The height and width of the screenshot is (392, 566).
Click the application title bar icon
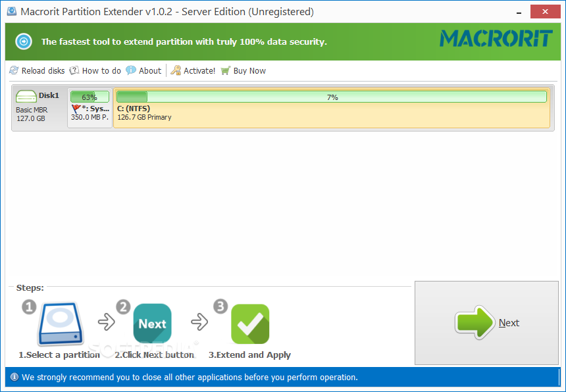12,11
